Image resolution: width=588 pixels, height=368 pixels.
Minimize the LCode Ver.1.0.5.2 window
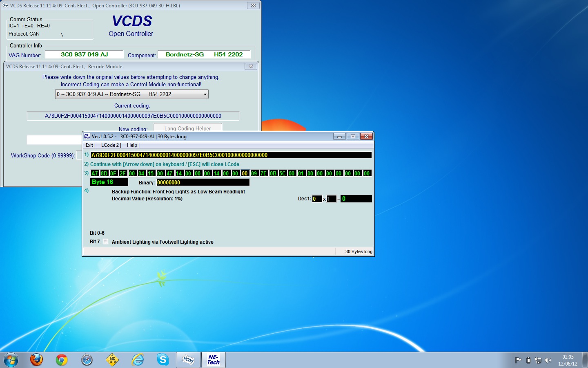point(339,137)
